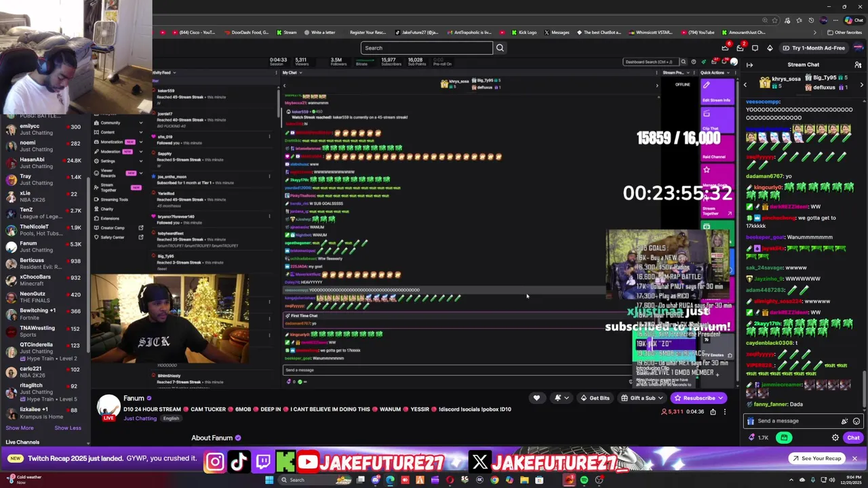Screen dimensions: 868x488
Task: Expand Community section in dashboard sidebar
Action: pos(140,123)
